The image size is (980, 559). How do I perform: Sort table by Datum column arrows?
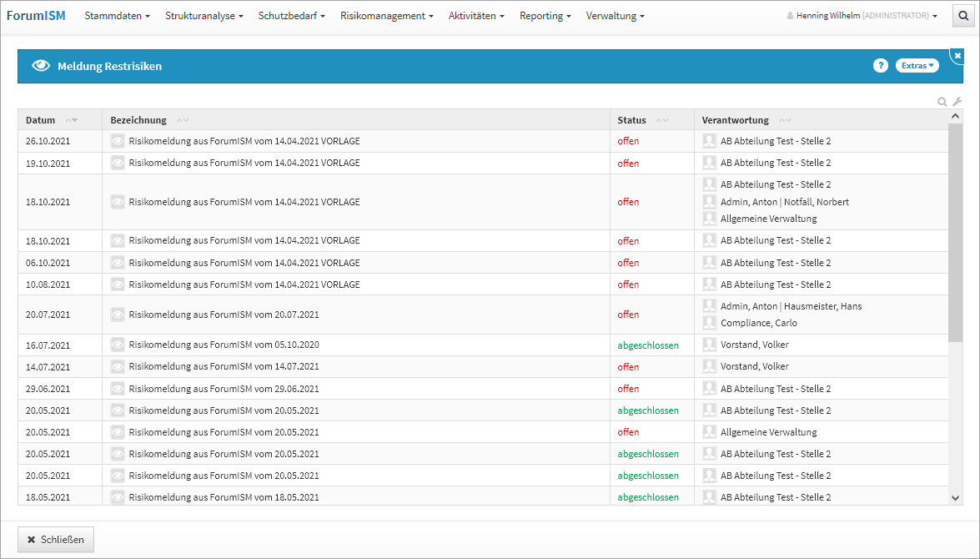click(71, 120)
